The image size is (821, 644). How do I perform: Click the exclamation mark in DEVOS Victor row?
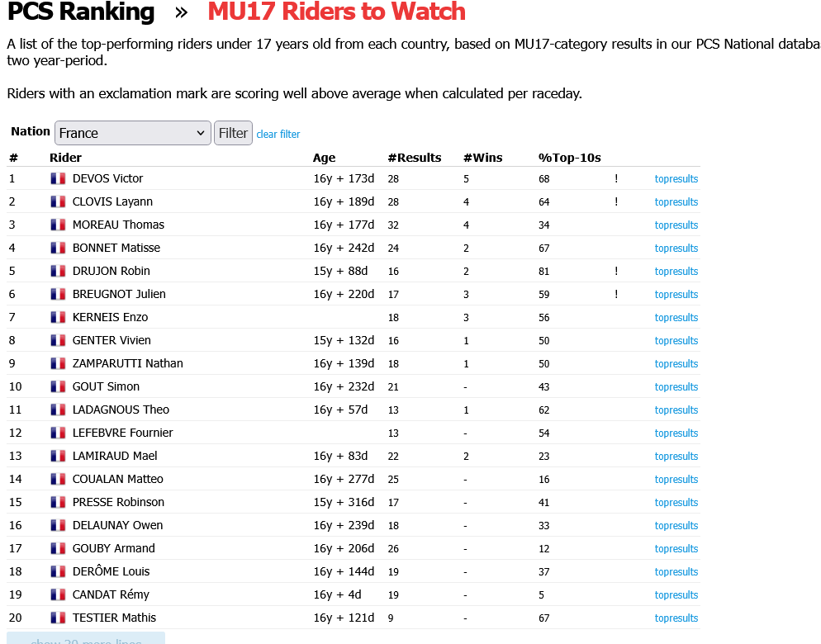coord(616,178)
